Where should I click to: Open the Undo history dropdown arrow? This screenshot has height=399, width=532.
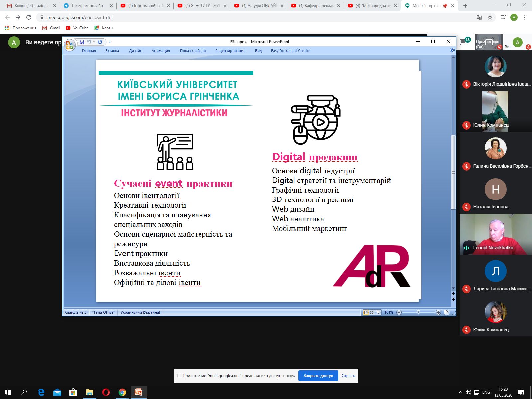click(94, 42)
